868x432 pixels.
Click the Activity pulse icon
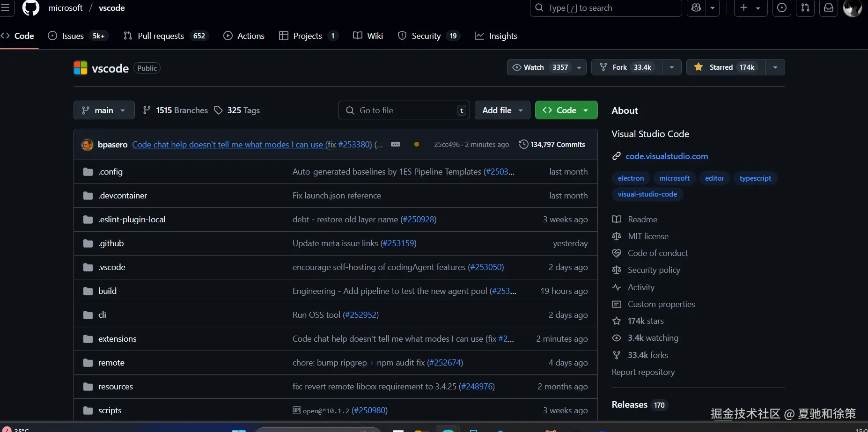tap(617, 287)
